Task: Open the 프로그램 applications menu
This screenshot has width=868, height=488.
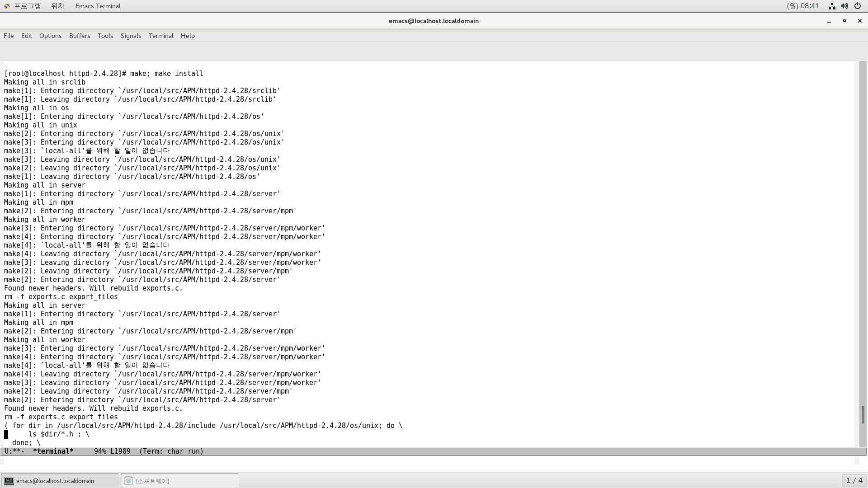Action: [x=27, y=6]
